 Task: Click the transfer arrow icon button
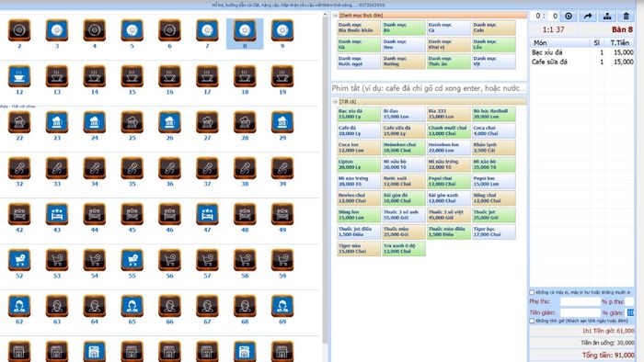588,16
